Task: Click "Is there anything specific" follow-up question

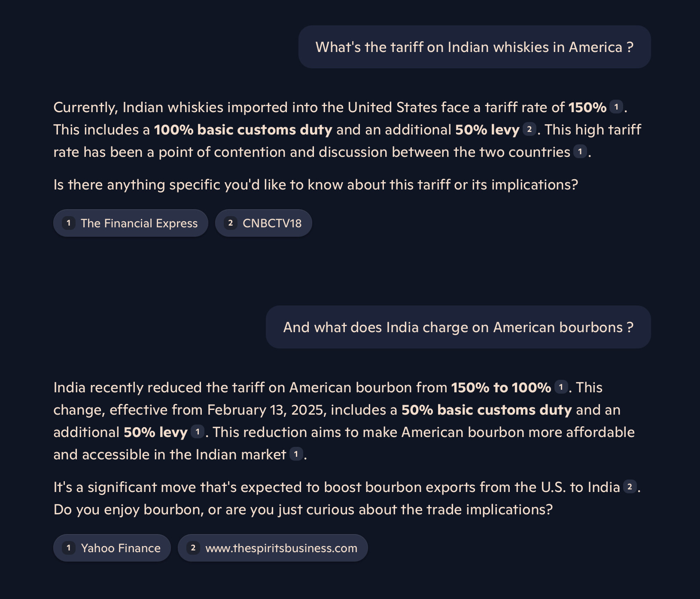Action: pos(316,185)
